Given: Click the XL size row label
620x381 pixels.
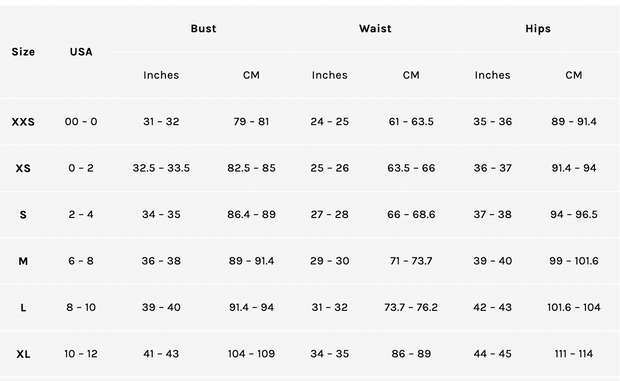Looking at the screenshot, I should [23, 354].
